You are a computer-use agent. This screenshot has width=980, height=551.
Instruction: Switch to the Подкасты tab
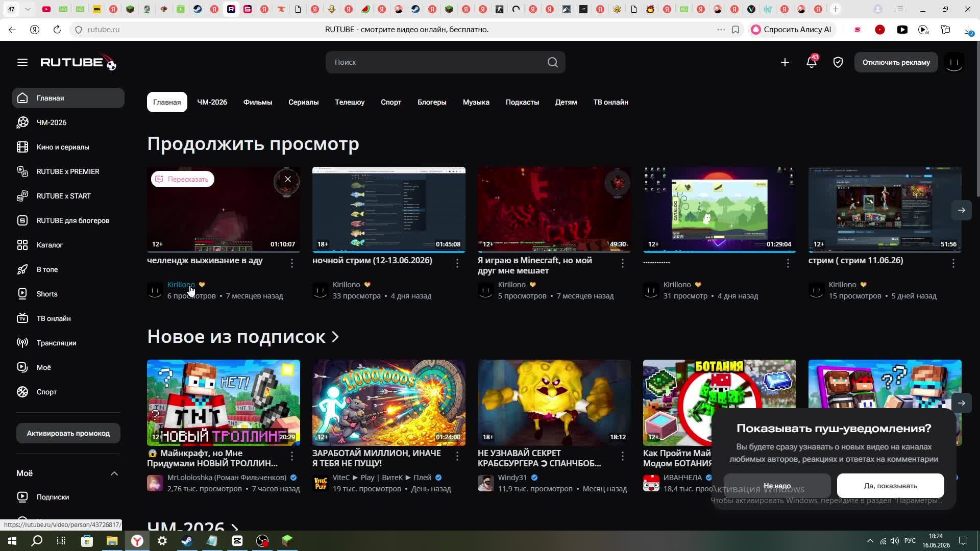click(522, 102)
